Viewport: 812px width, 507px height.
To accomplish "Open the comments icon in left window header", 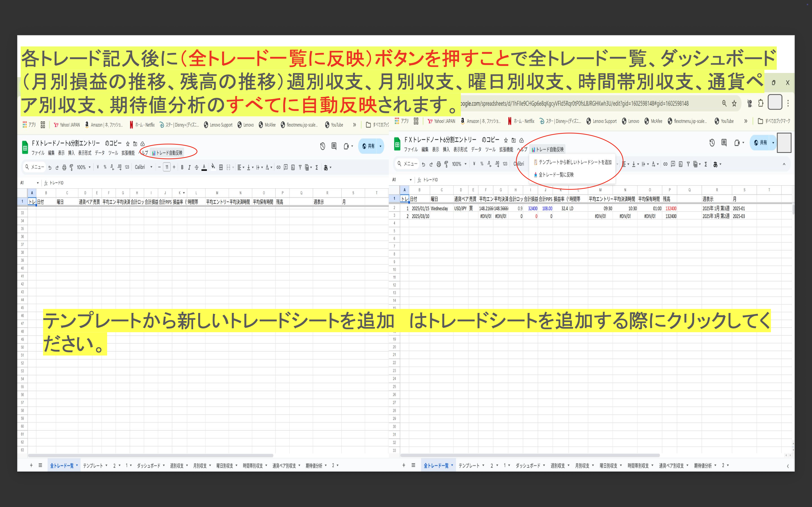I will point(334,146).
